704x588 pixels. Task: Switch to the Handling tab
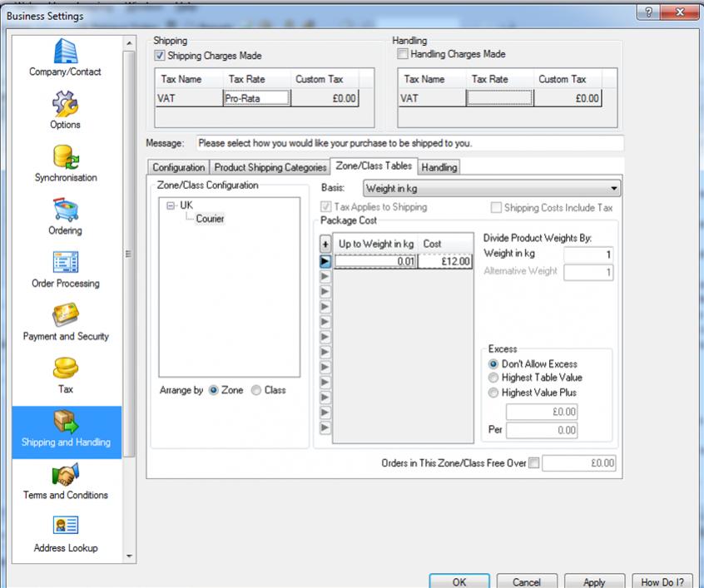(439, 167)
